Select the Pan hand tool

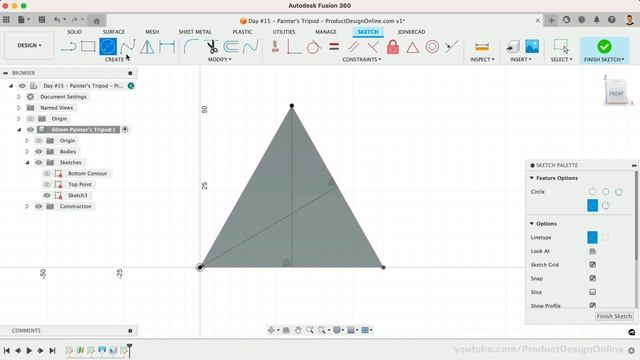[x=298, y=330]
